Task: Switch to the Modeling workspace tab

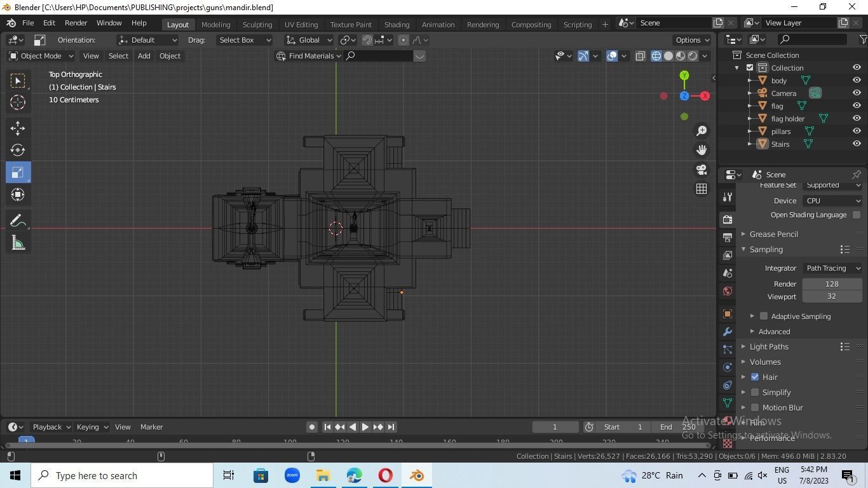Action: point(215,24)
